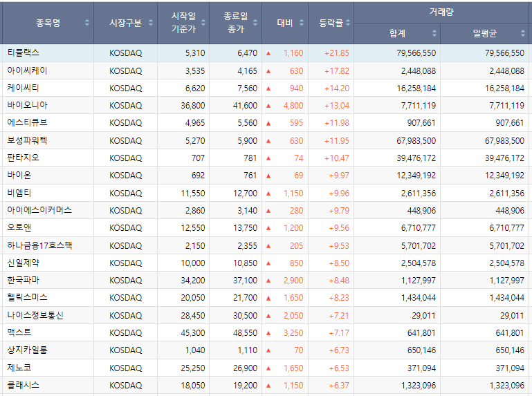
Task: Click change value 3,250 for 맥스트
Action: (293, 333)
